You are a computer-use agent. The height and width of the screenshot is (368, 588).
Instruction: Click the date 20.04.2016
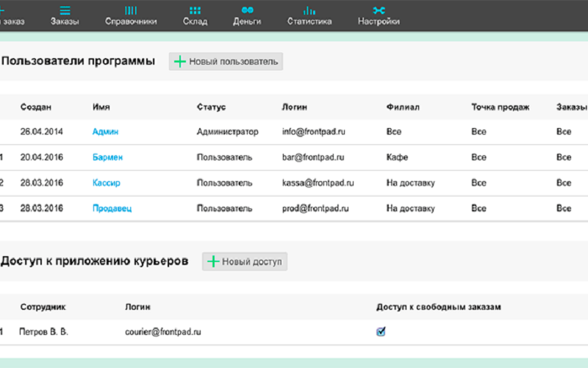42,158
